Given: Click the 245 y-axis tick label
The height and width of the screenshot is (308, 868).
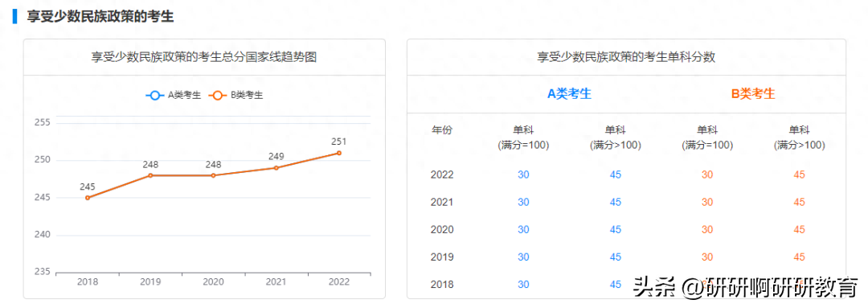Looking at the screenshot, I should [x=42, y=197].
